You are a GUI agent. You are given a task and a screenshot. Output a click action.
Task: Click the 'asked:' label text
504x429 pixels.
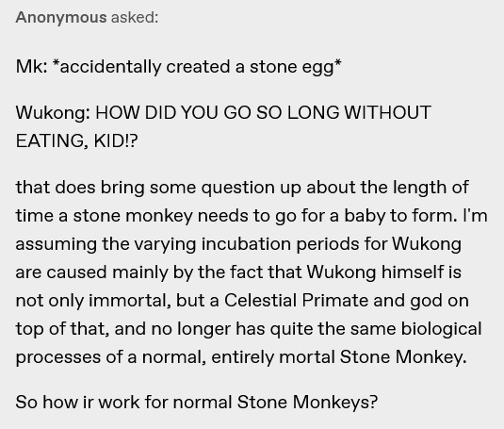coord(135,17)
